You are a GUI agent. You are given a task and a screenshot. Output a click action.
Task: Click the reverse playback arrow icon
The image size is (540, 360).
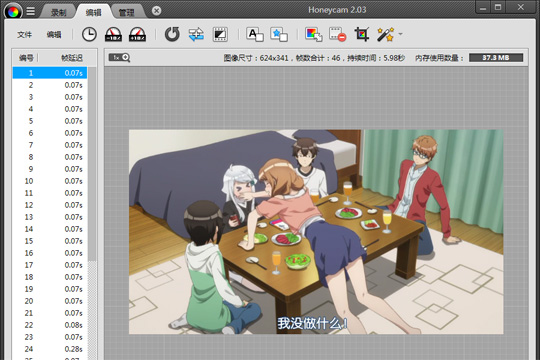pos(172,34)
